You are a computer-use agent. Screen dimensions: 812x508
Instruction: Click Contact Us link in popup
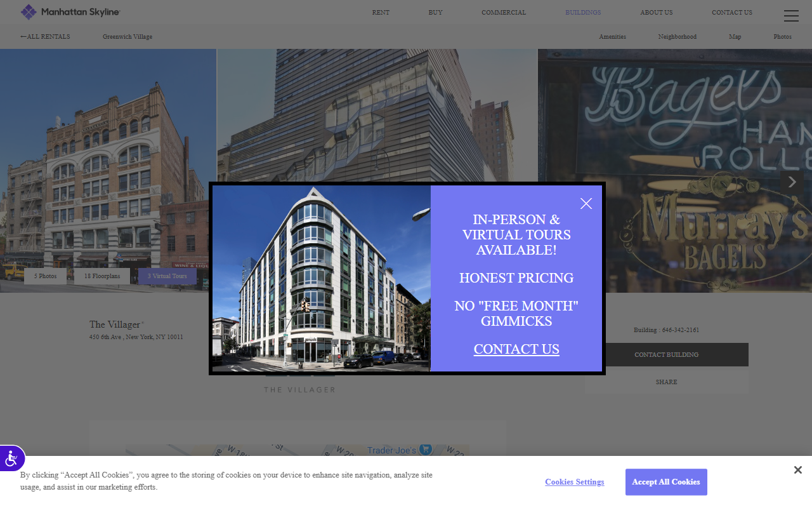(516, 349)
